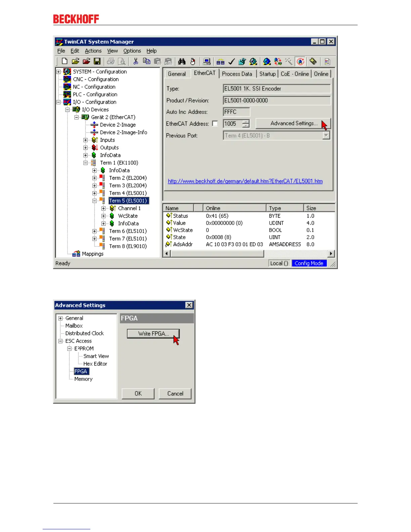Switch to the Process Data tab
411x532 pixels.
237,74
